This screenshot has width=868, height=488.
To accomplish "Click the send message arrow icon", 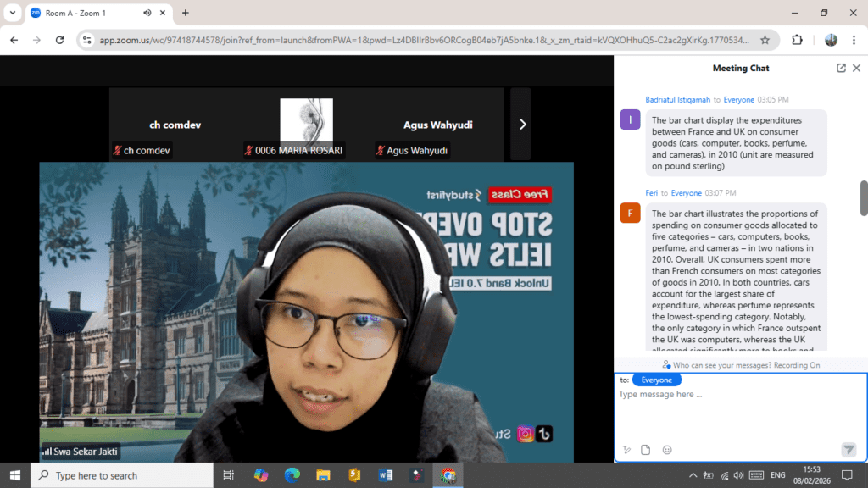I will [x=849, y=450].
